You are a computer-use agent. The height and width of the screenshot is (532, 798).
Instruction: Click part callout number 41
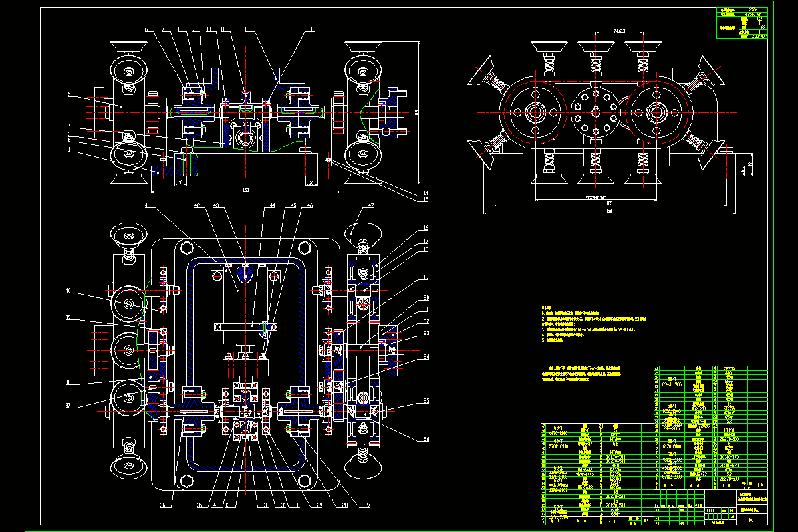point(147,205)
